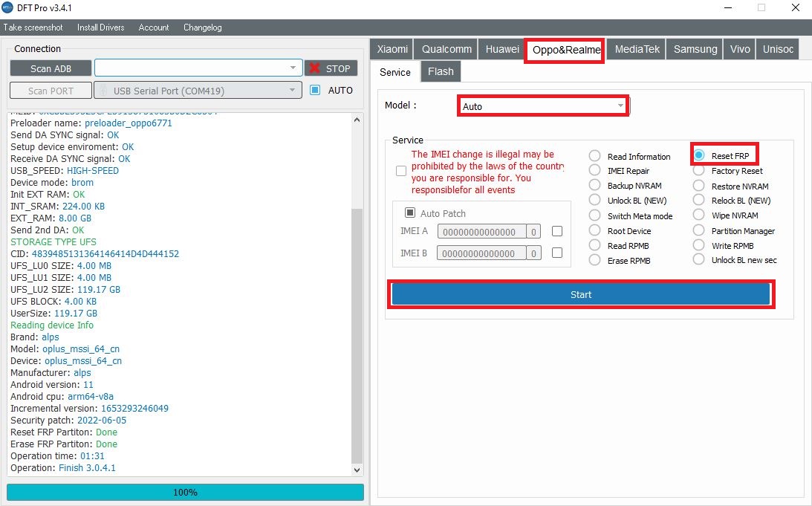The width and height of the screenshot is (812, 506).
Task: Select the Switch Meta mode option
Action: 594,215
